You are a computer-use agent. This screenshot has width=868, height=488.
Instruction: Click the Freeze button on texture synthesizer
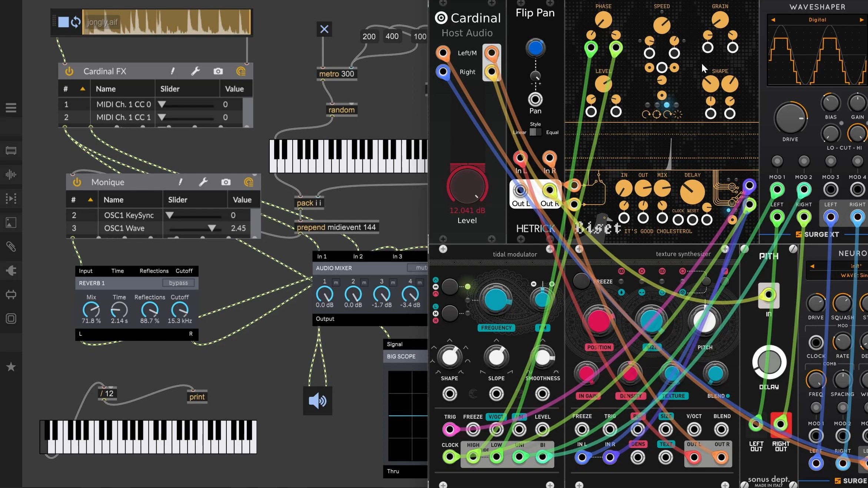(x=581, y=281)
